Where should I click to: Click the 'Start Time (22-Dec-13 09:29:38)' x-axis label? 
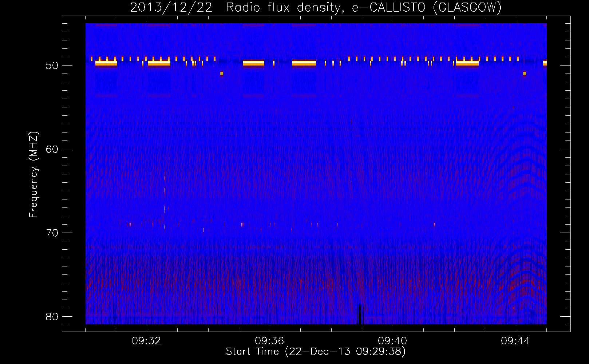click(316, 352)
